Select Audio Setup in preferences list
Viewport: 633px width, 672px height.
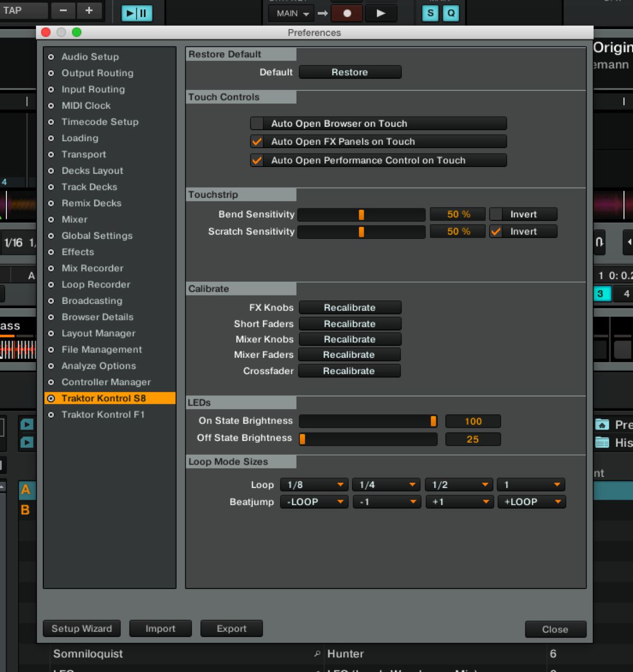coord(90,57)
